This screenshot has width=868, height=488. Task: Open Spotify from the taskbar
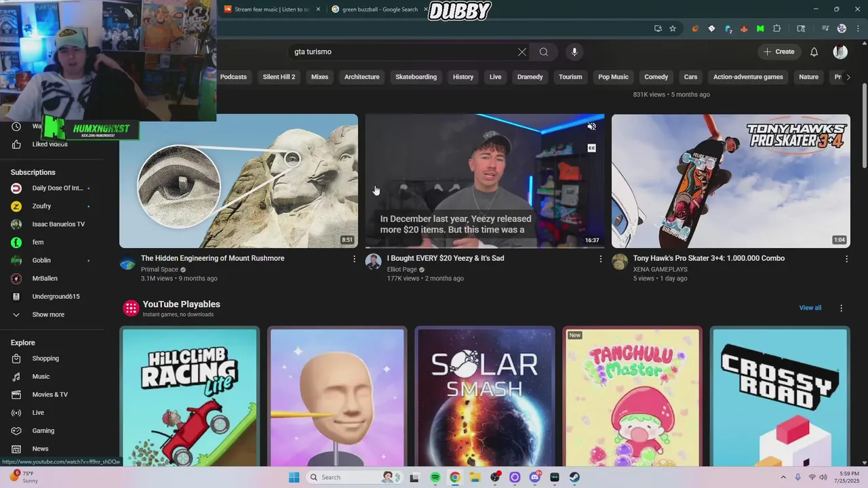pos(435,477)
